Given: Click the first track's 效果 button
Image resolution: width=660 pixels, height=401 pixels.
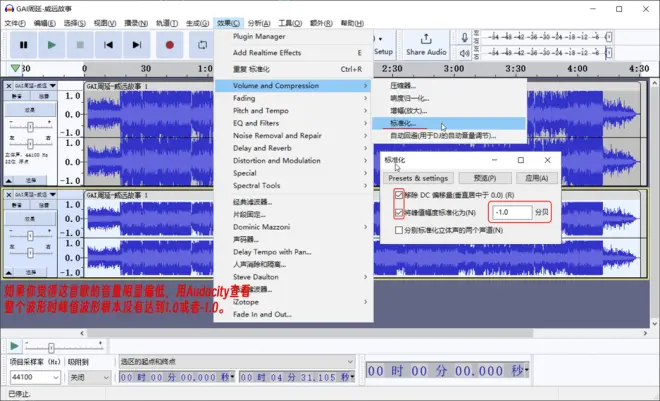Looking at the screenshot, I should click(x=30, y=110).
